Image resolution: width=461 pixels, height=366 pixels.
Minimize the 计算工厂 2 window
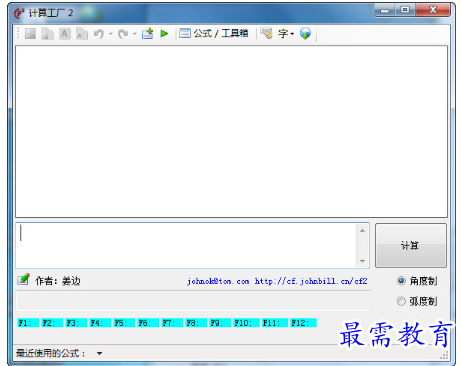point(384,10)
